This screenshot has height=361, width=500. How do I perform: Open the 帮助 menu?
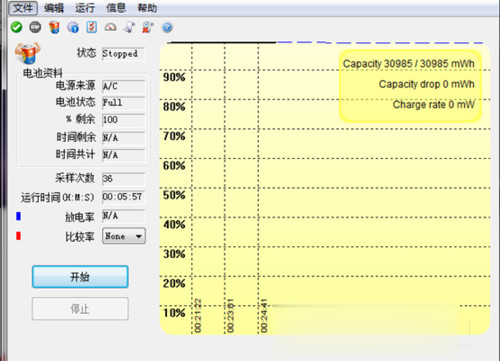[147, 8]
